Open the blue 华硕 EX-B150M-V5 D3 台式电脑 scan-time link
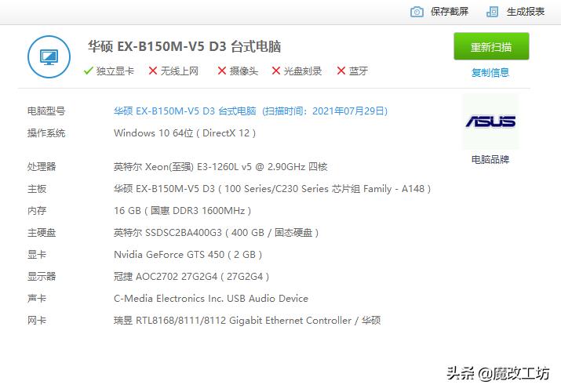The width and height of the screenshot is (561, 392). (x=250, y=111)
